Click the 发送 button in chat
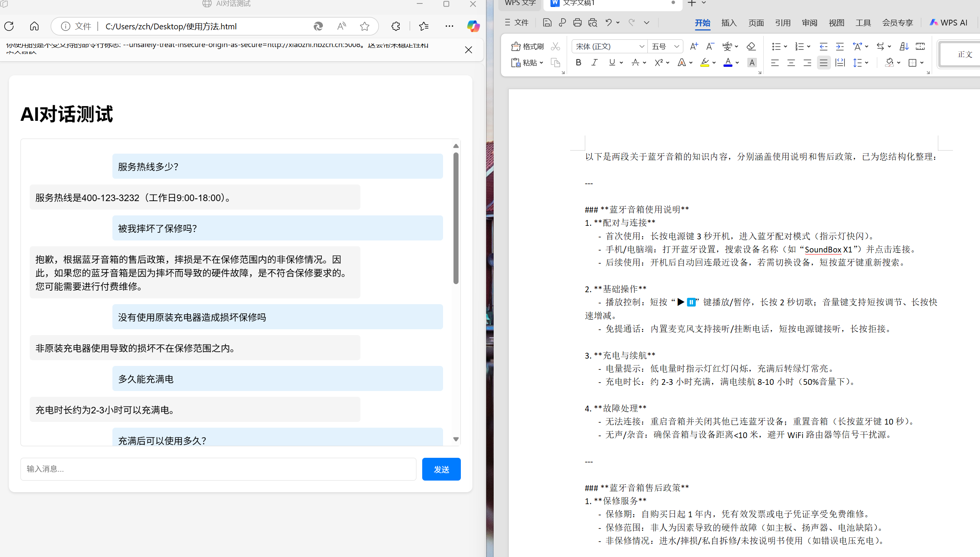980x557 pixels. tap(441, 469)
